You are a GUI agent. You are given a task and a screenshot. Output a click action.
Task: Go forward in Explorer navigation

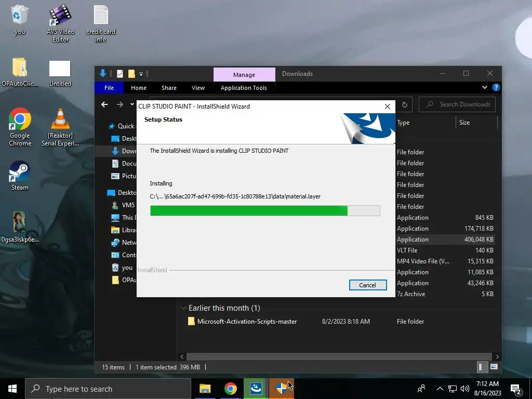120,104
